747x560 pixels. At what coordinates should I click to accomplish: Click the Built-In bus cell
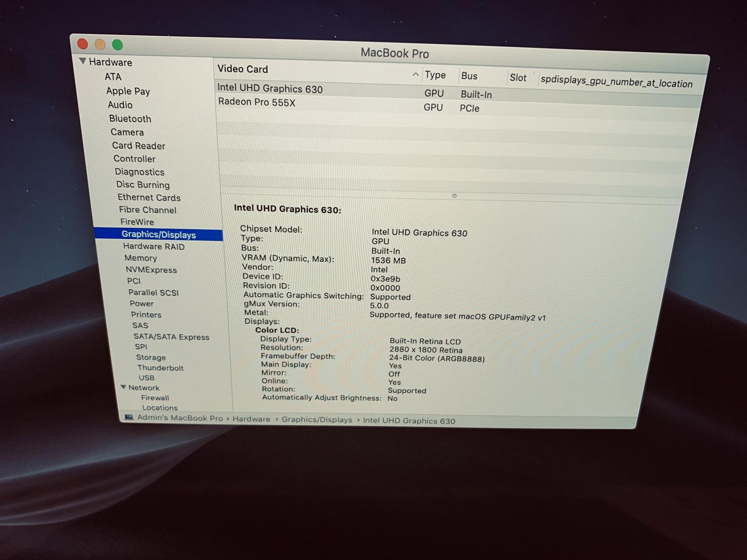[476, 94]
